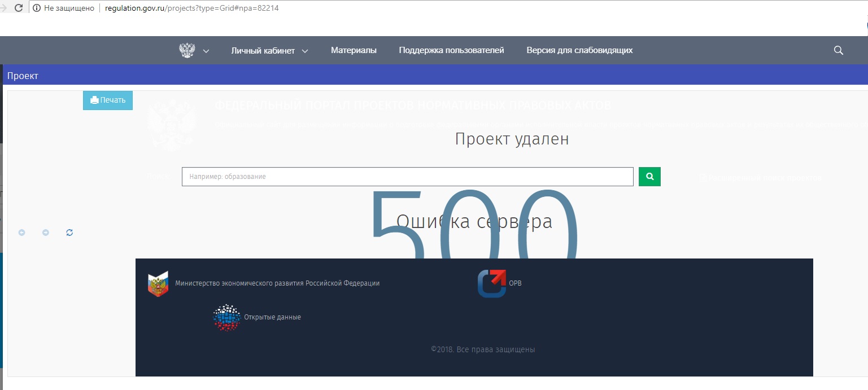Open the 'ОРВ' footer link
Screen dimensions: 868x390
click(515, 283)
